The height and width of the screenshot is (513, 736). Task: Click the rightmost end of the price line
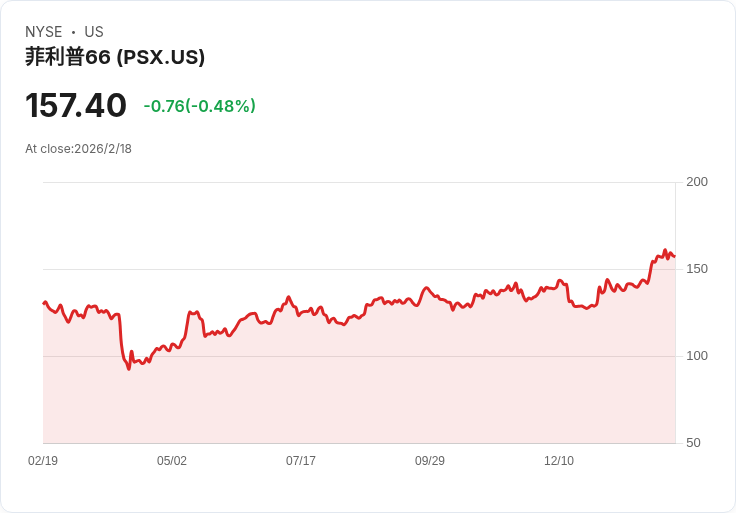674,257
